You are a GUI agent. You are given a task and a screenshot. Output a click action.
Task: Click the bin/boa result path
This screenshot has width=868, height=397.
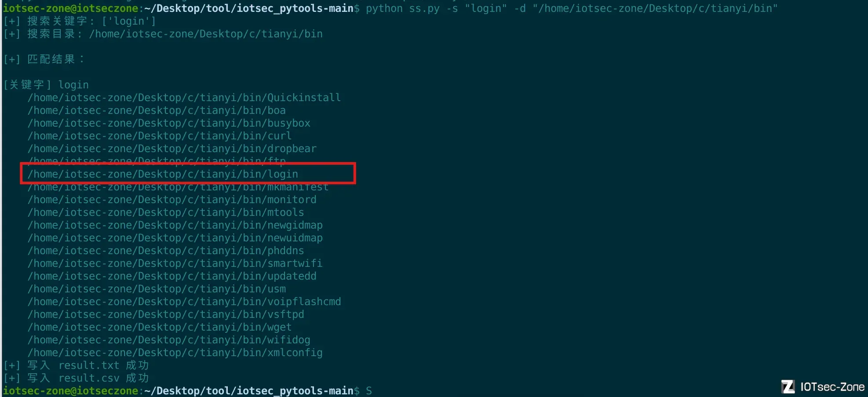pos(157,110)
